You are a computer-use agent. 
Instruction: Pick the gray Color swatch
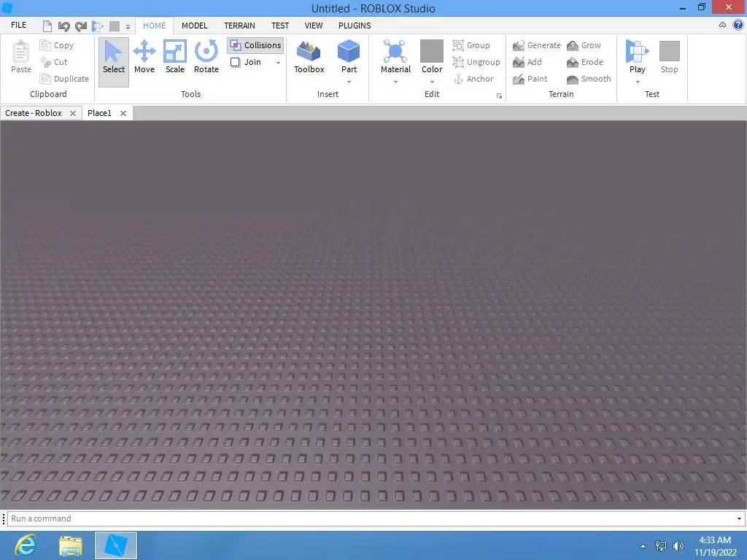[432, 51]
